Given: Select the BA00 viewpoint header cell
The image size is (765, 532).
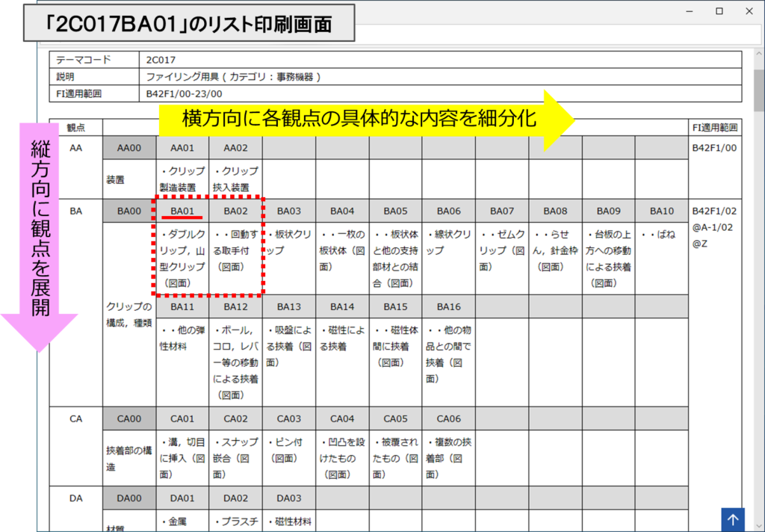Looking at the screenshot, I should [x=129, y=211].
